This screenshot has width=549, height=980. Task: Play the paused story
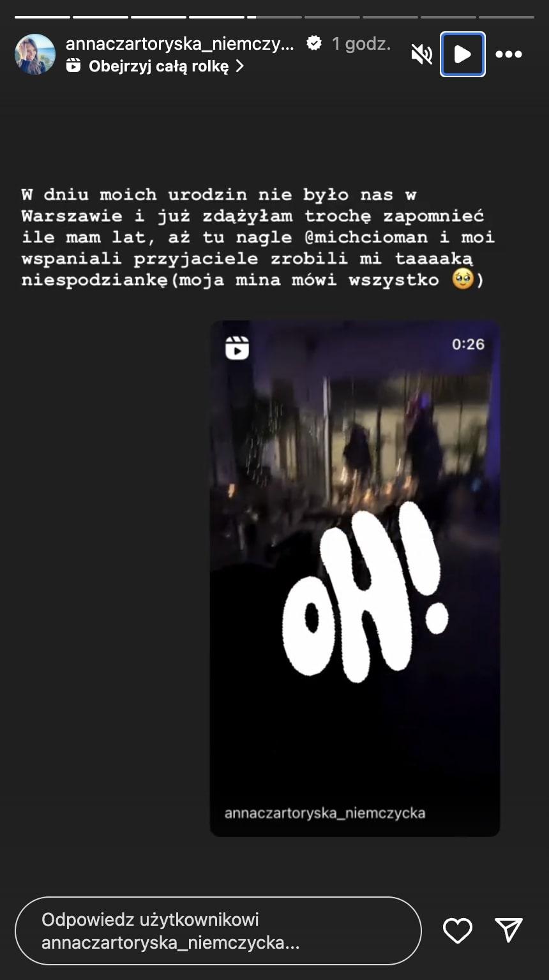[463, 54]
